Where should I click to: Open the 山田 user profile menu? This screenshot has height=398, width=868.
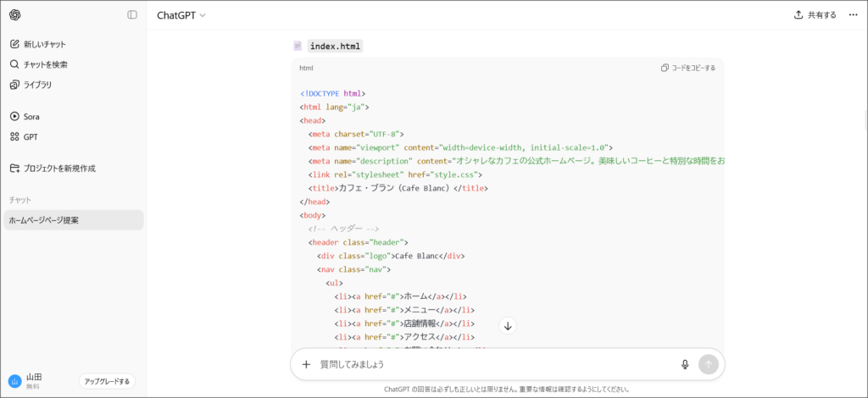34,381
